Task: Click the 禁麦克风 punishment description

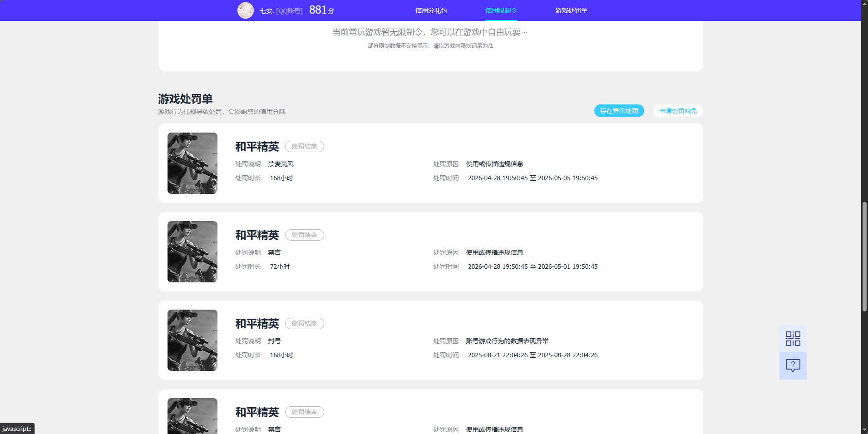Action: (x=281, y=164)
